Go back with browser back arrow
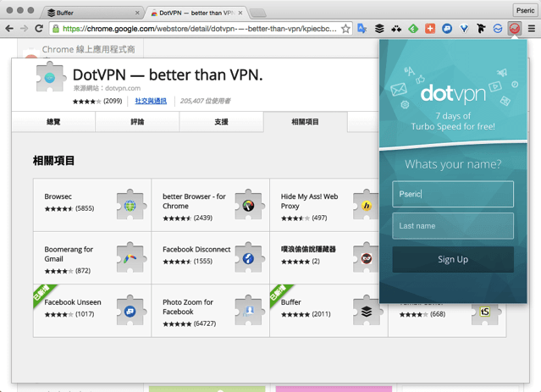 click(x=9, y=29)
